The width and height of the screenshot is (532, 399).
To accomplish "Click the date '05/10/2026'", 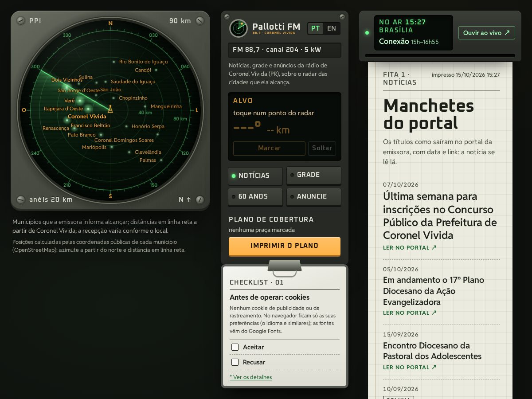I will 401,269.
